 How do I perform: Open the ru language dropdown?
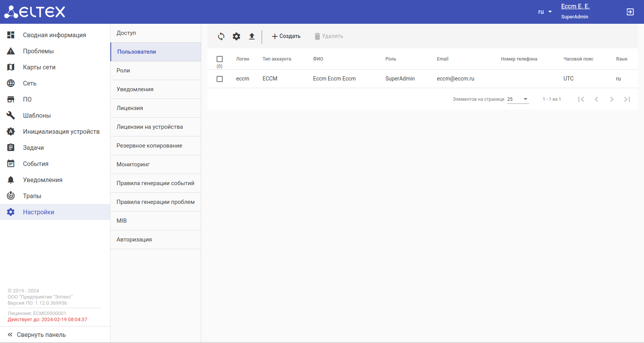tap(545, 12)
